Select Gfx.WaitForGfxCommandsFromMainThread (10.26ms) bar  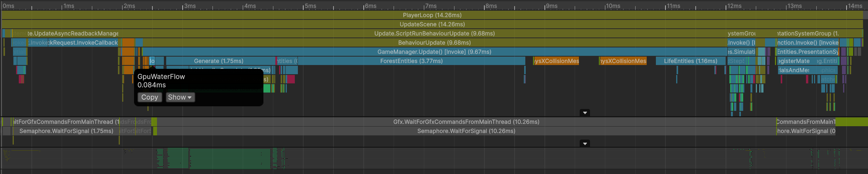[466, 122]
